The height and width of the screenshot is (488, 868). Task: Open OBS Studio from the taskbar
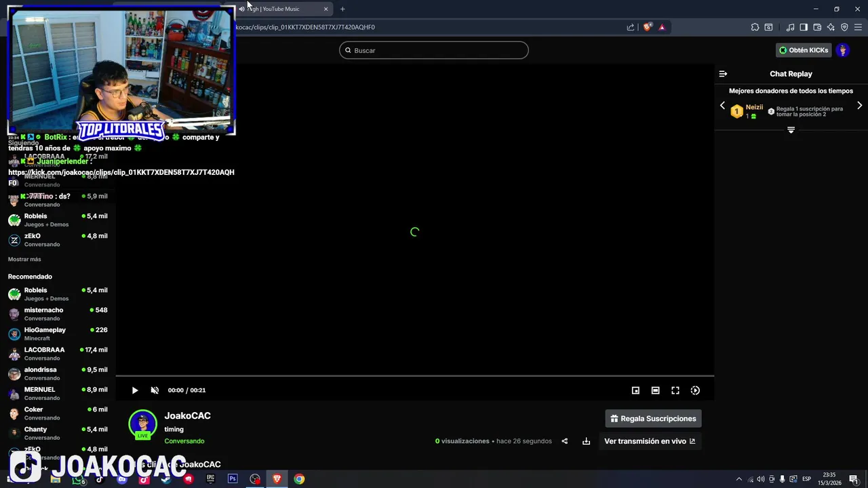click(255, 479)
